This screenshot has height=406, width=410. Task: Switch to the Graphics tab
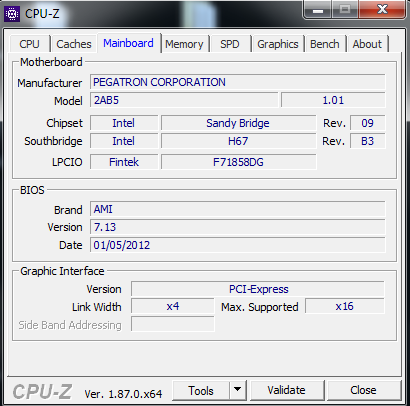tap(278, 44)
